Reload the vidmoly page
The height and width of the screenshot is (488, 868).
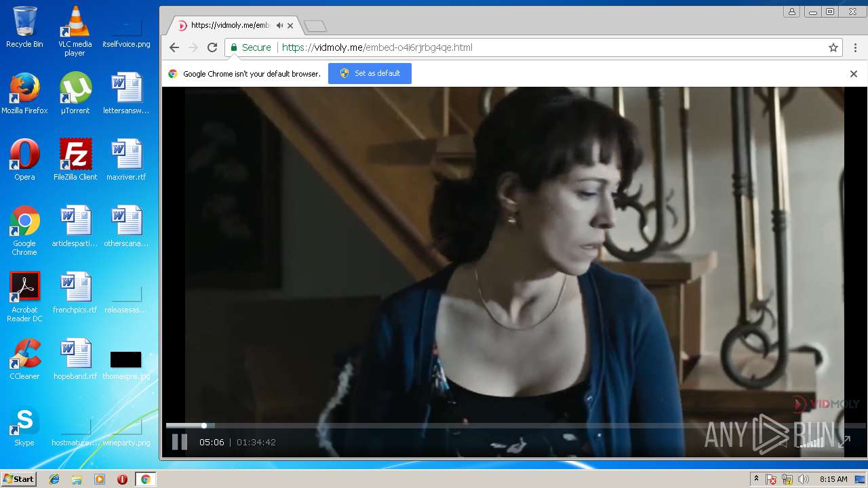pyautogui.click(x=212, y=47)
